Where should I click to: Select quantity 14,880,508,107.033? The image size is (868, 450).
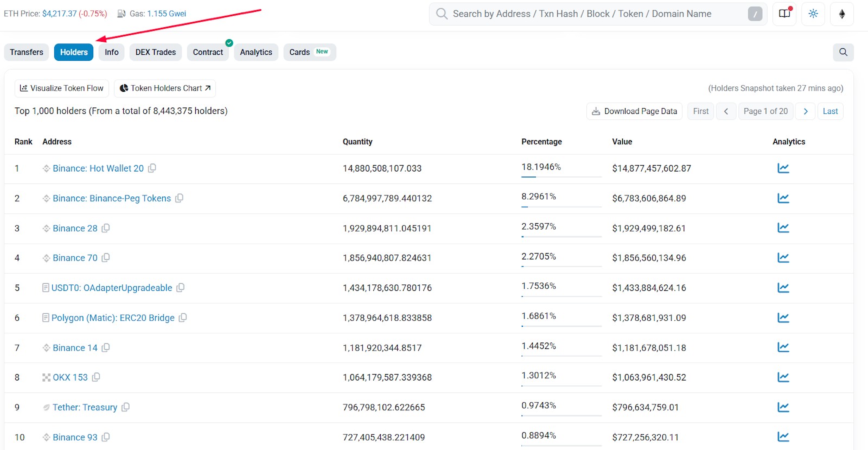coord(382,168)
